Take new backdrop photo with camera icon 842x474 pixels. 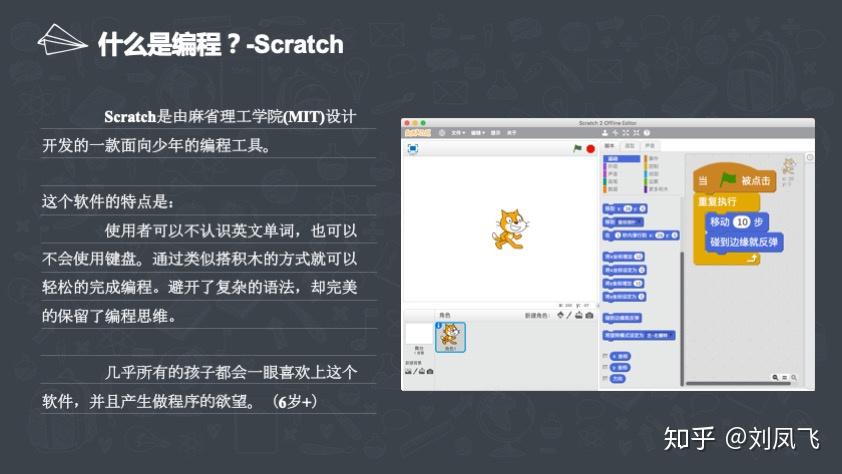[x=430, y=371]
